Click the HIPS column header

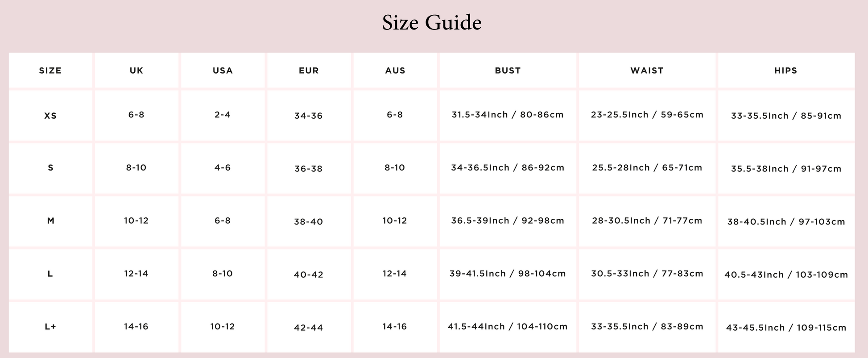[x=786, y=71]
